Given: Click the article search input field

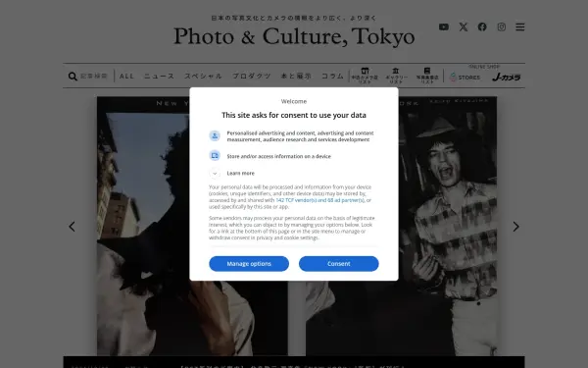Looking at the screenshot, I should [94, 76].
